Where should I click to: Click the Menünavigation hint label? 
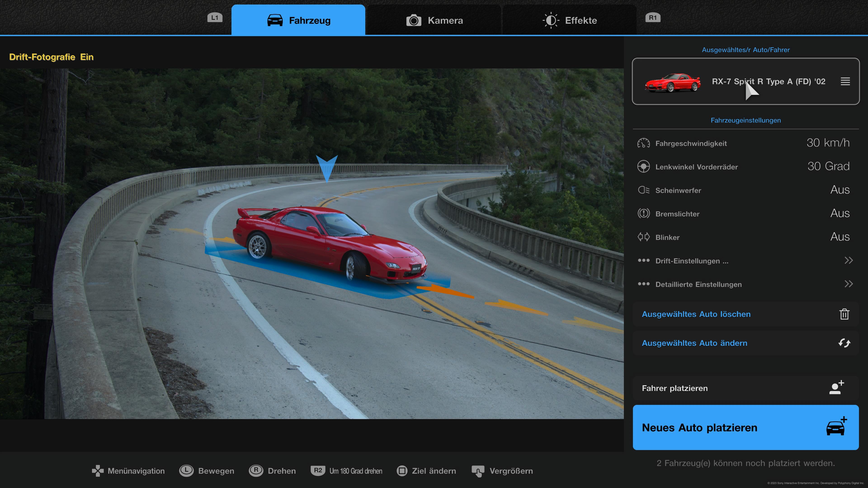136,471
